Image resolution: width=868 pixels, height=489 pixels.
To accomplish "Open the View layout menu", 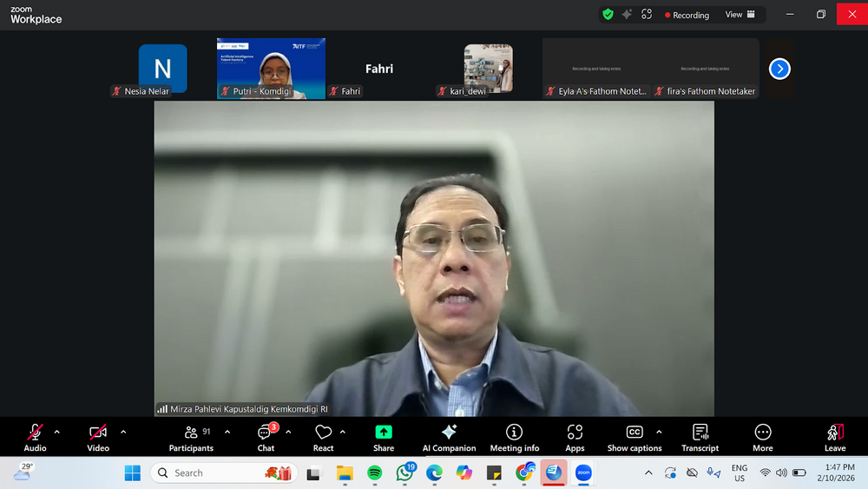I will click(740, 14).
